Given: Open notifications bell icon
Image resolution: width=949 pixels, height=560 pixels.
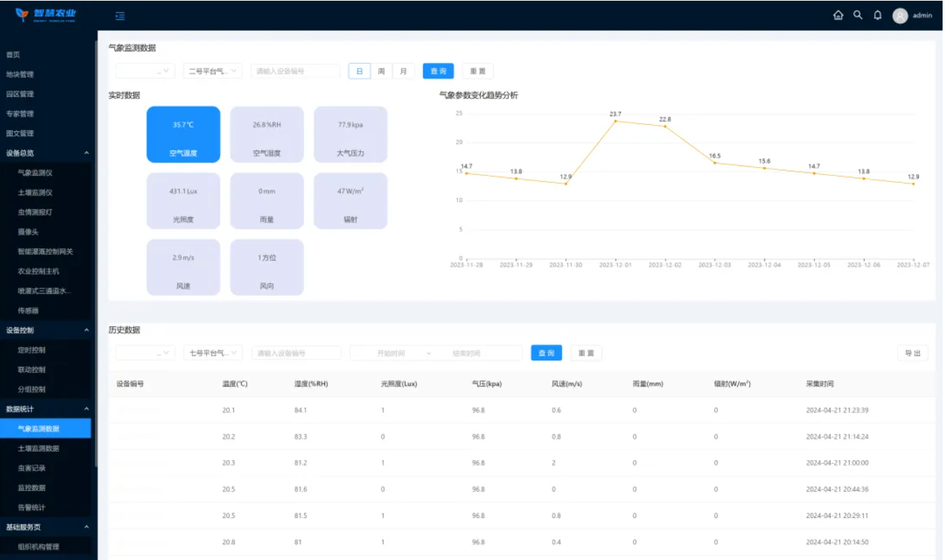Looking at the screenshot, I should click(878, 15).
